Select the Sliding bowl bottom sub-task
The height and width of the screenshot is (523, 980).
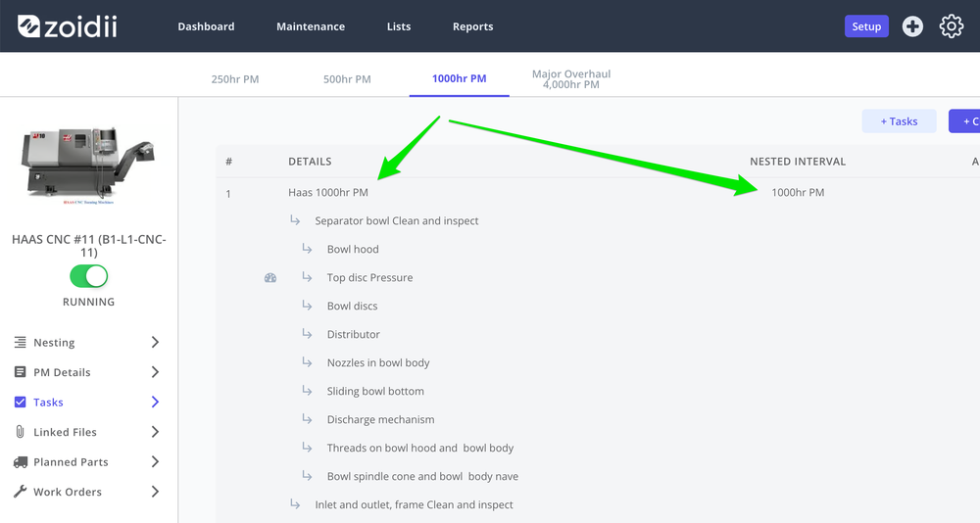pos(375,391)
